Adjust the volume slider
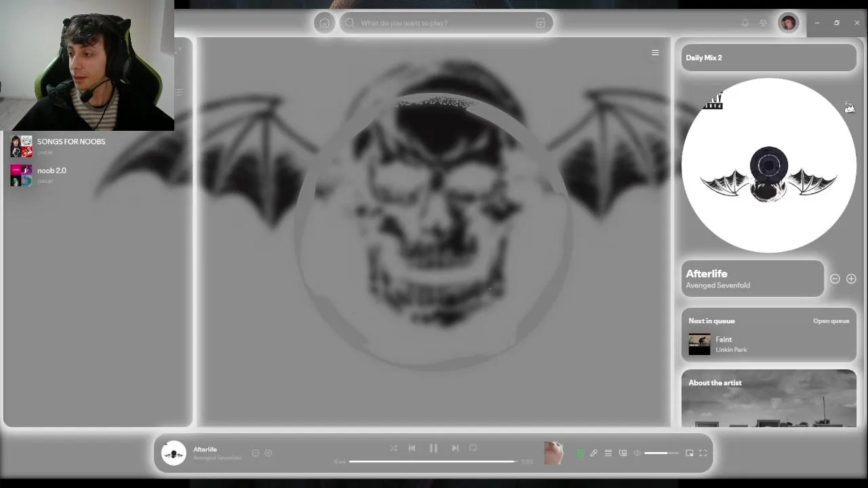 (661, 453)
